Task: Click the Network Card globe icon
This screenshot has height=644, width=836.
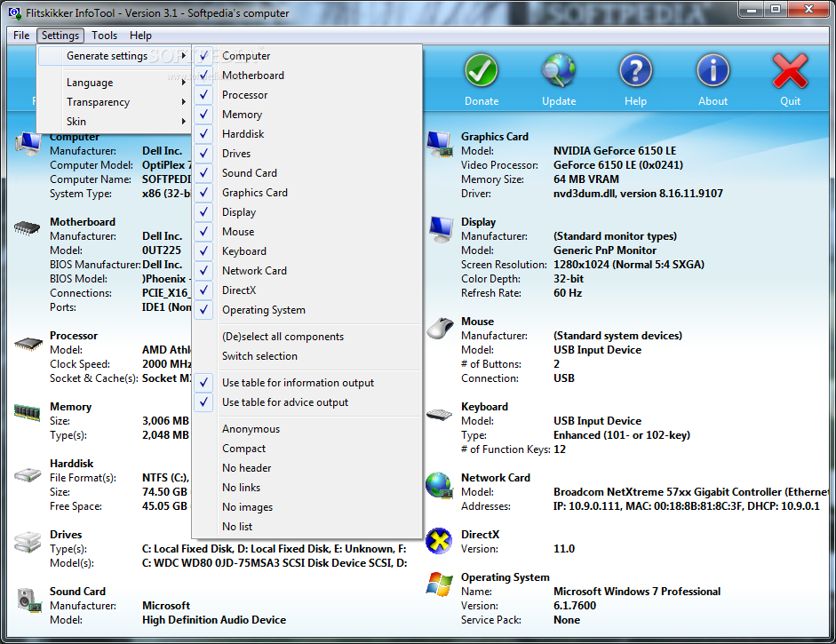Action: 440,486
